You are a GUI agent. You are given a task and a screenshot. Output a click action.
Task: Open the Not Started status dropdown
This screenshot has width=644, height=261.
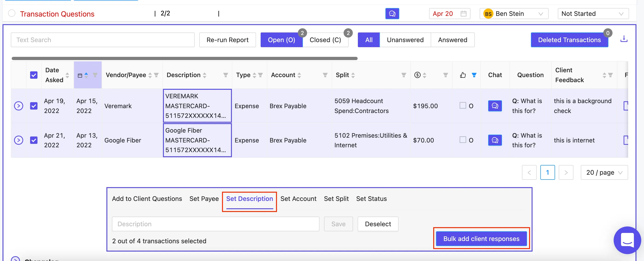pos(593,14)
